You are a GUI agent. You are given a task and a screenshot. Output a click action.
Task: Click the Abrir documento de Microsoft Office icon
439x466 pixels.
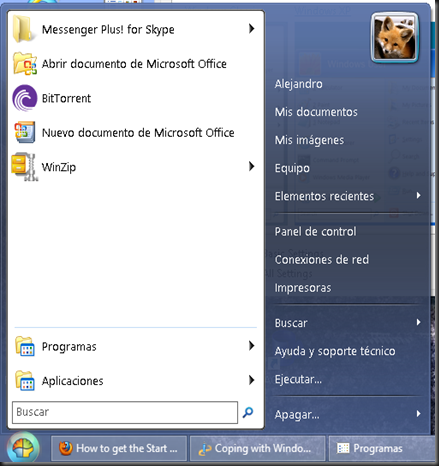(x=25, y=64)
